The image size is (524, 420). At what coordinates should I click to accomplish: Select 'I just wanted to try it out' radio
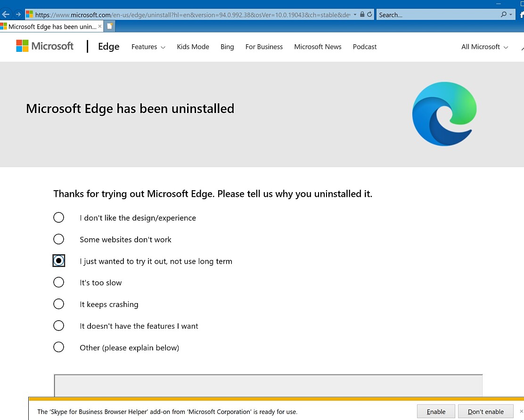pyautogui.click(x=58, y=261)
